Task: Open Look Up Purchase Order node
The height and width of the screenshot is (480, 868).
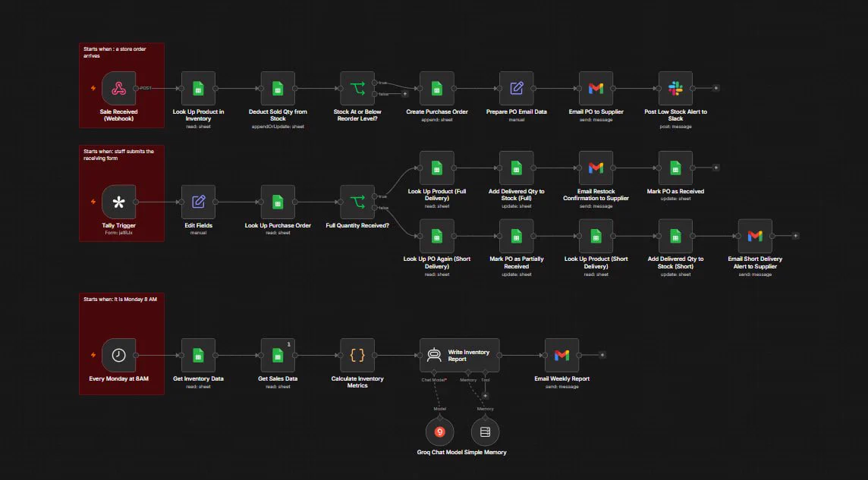Action: pos(278,202)
